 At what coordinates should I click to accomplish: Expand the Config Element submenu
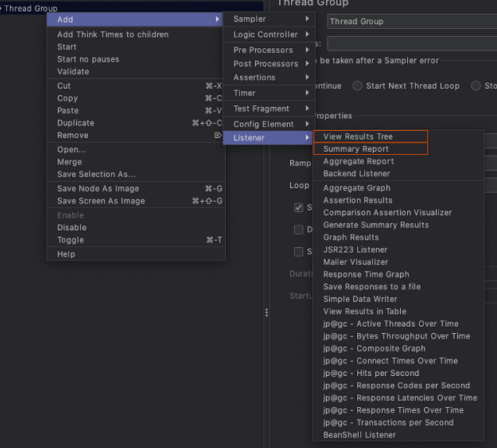pos(269,124)
